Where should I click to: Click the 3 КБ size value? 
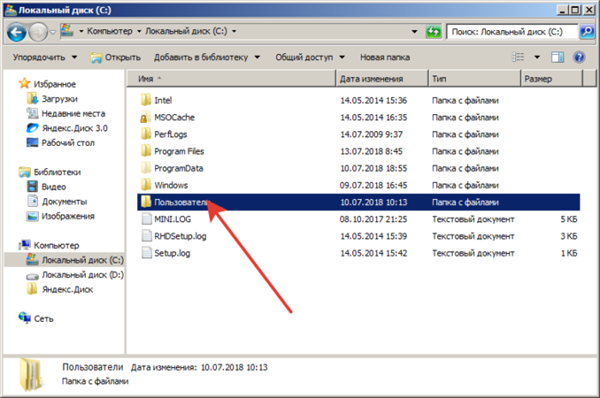tap(569, 236)
